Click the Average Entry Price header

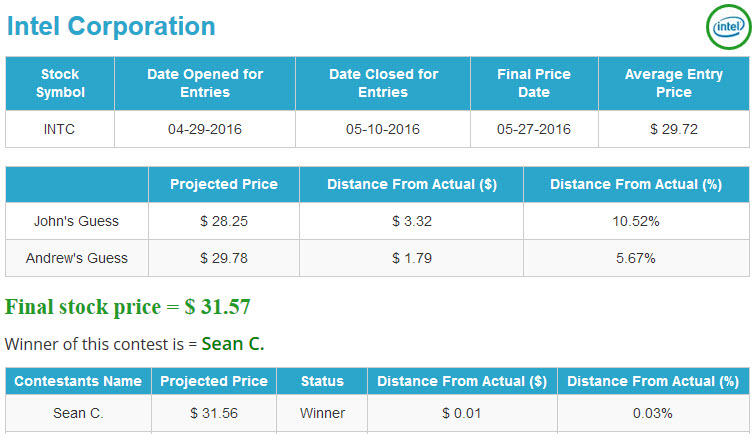(674, 83)
